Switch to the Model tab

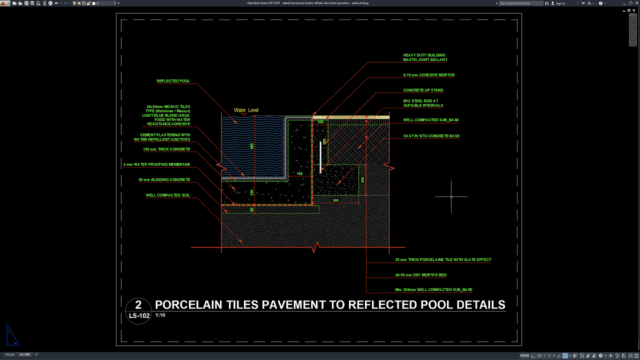tap(10, 354)
